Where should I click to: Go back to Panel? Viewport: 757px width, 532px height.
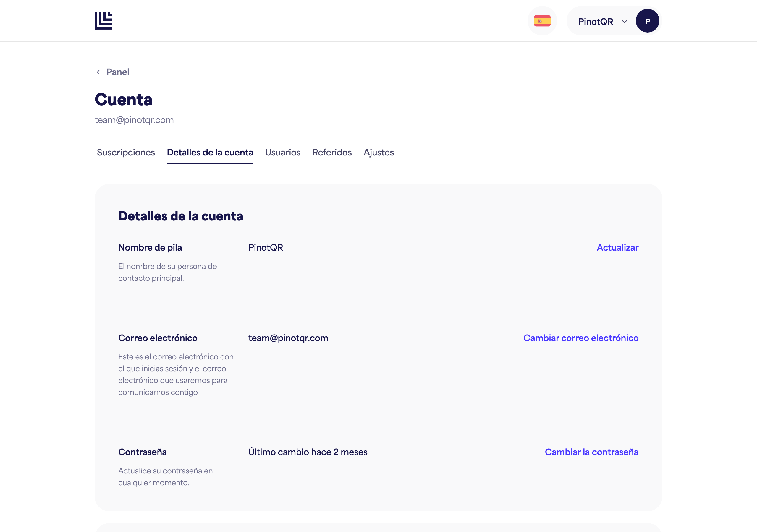coord(118,72)
